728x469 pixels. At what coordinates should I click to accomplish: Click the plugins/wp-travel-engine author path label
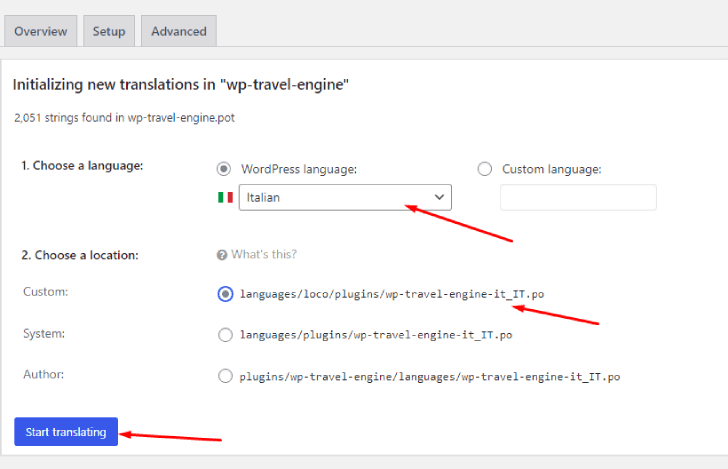430,377
